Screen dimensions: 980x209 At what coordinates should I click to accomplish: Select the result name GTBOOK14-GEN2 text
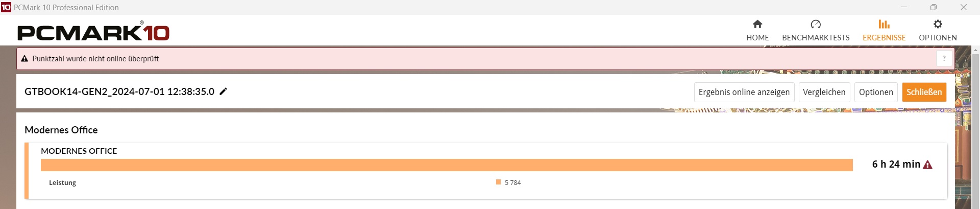click(119, 91)
